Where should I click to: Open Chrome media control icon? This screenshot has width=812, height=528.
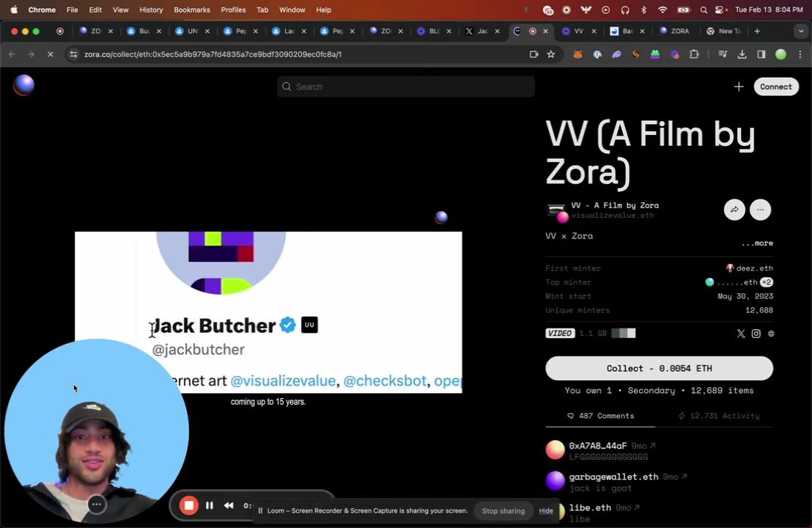click(723, 54)
